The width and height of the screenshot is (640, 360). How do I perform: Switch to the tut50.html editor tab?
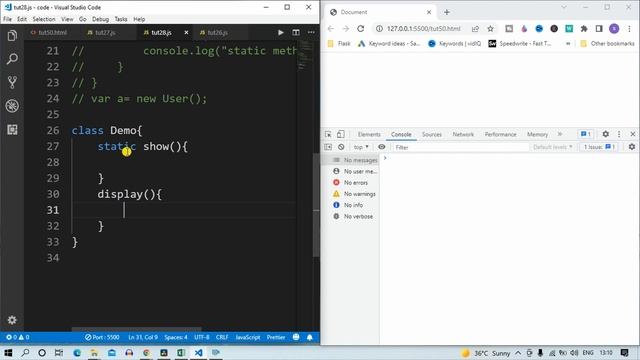point(49,32)
